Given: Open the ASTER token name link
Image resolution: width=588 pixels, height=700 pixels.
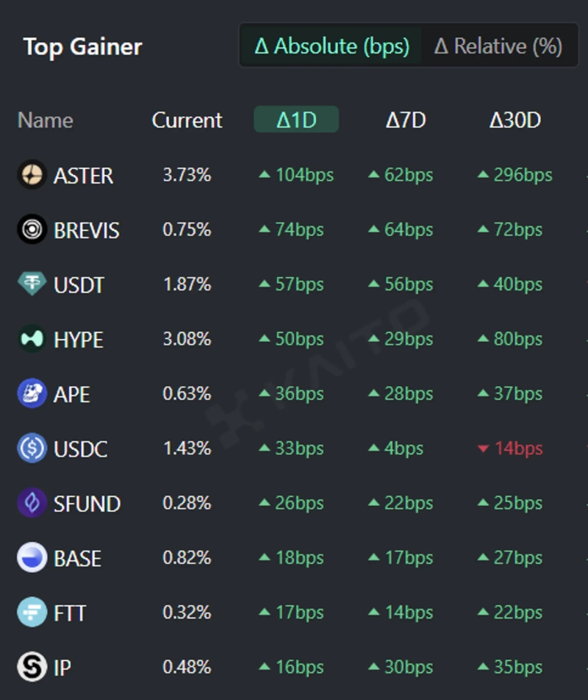Looking at the screenshot, I should pos(83,176).
